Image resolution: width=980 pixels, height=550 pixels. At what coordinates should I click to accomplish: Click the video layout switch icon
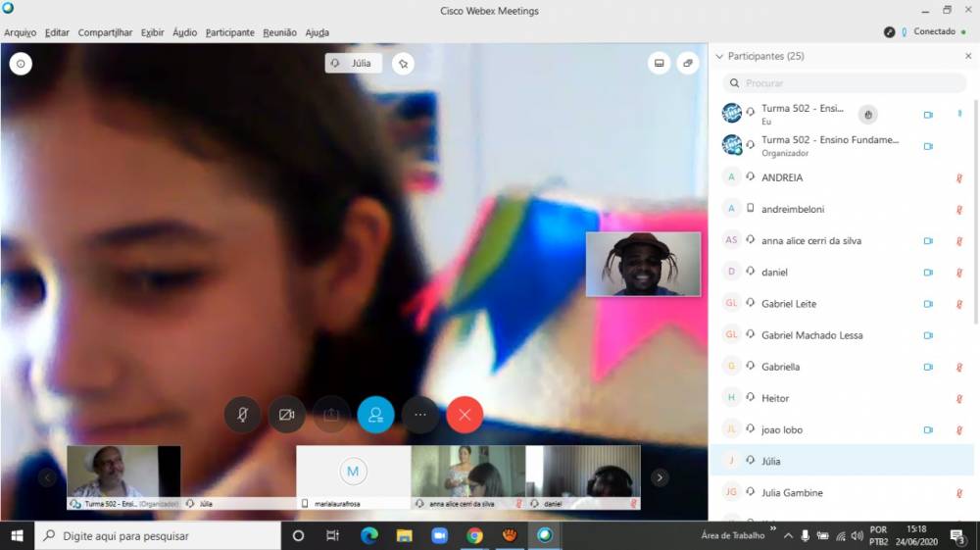tap(660, 64)
